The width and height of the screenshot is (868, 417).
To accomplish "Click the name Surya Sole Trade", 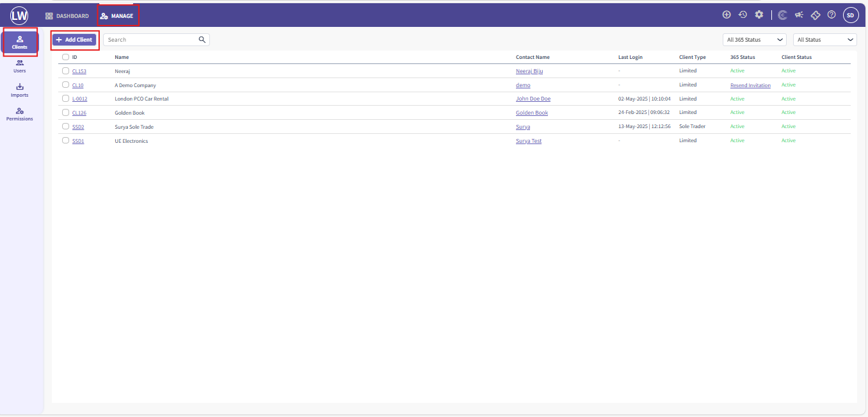I will pos(134,127).
